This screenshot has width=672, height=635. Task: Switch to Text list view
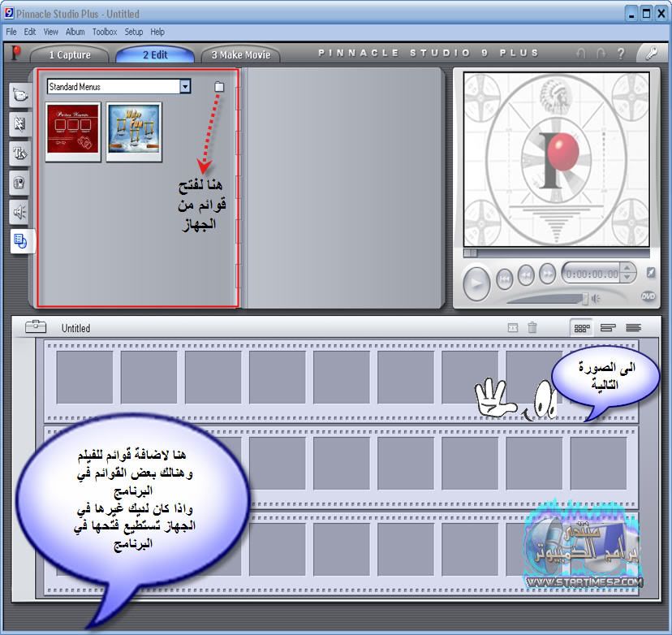pos(633,328)
